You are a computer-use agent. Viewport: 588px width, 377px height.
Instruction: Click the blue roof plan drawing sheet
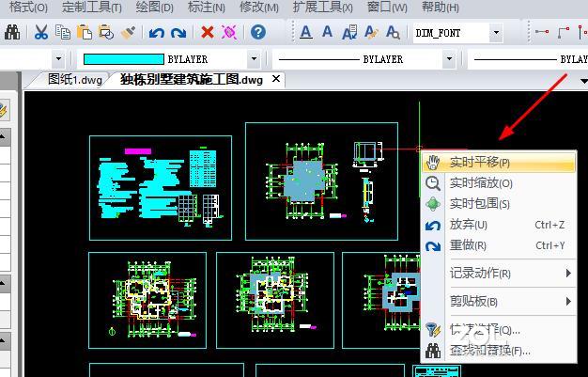pyautogui.click(x=321, y=181)
